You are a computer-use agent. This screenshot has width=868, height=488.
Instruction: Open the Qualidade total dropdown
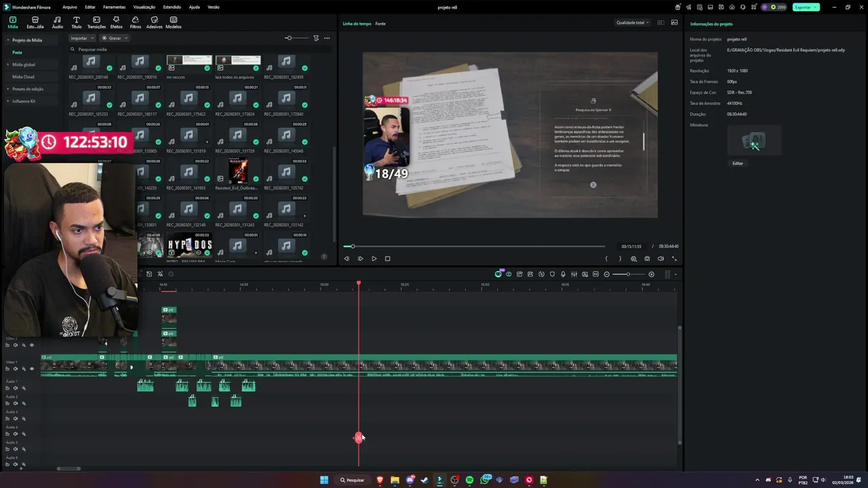pyautogui.click(x=632, y=22)
